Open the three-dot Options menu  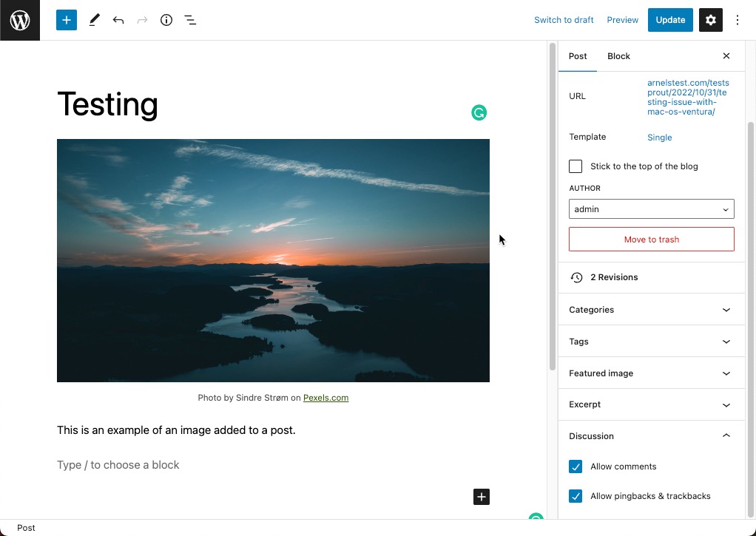pos(737,20)
